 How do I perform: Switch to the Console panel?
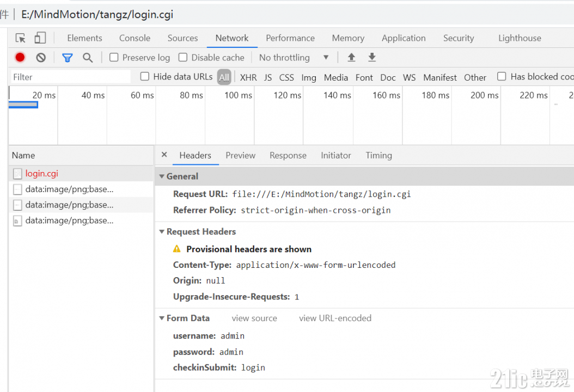[x=135, y=38]
